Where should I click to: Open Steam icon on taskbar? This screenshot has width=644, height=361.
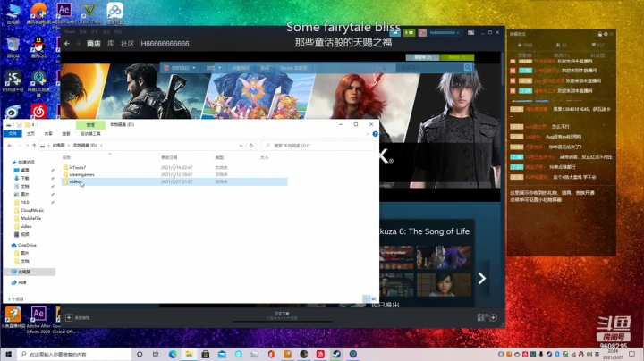point(337,354)
